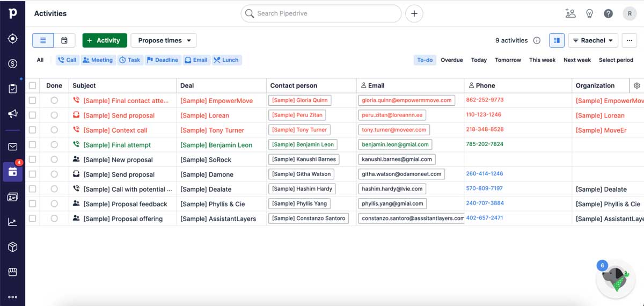The width and height of the screenshot is (644, 306).
Task: Tick the select-all header checkbox
Action: 33,85
